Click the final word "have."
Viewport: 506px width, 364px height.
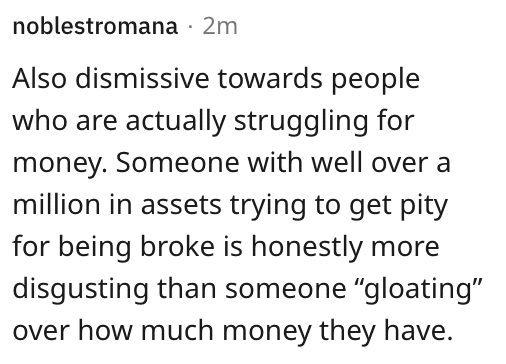(418, 330)
